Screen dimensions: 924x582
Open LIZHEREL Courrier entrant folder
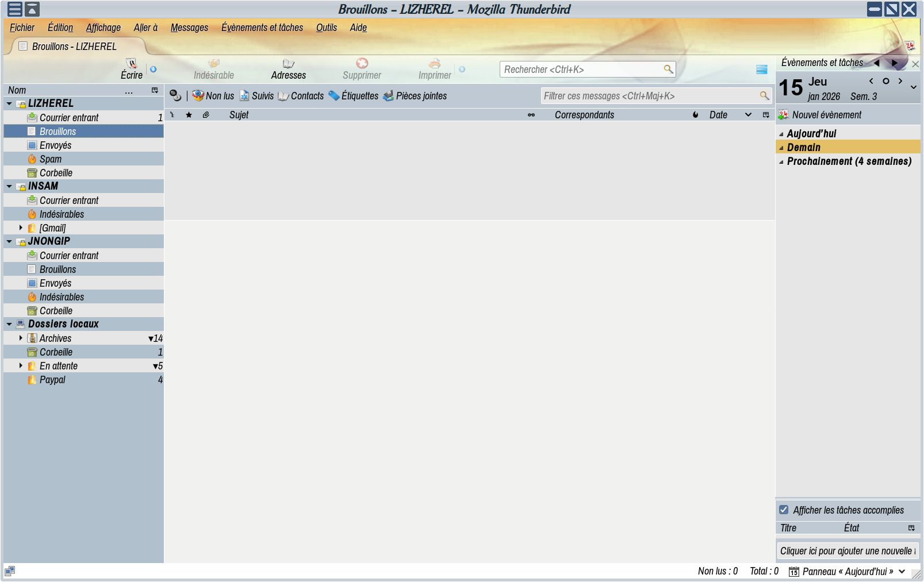[x=83, y=118]
